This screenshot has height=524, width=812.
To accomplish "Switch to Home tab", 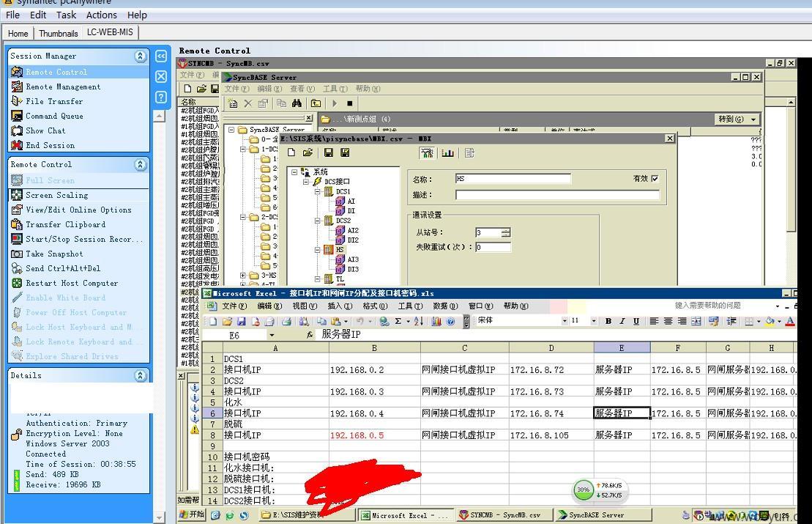I will 18,34.
